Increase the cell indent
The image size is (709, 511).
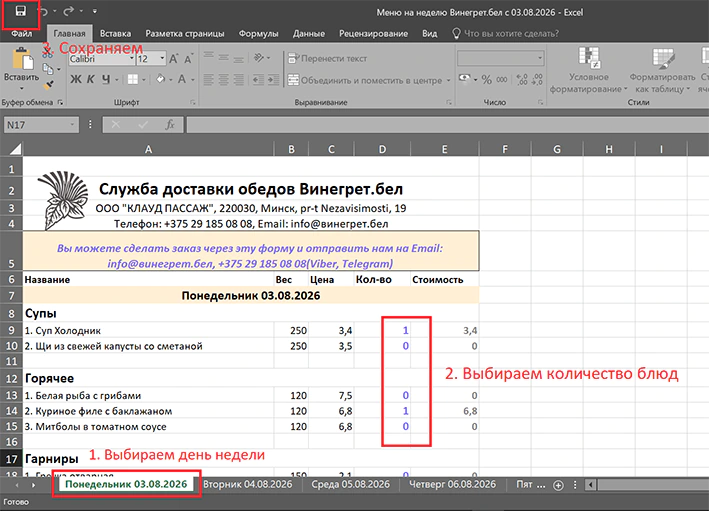click(x=273, y=80)
